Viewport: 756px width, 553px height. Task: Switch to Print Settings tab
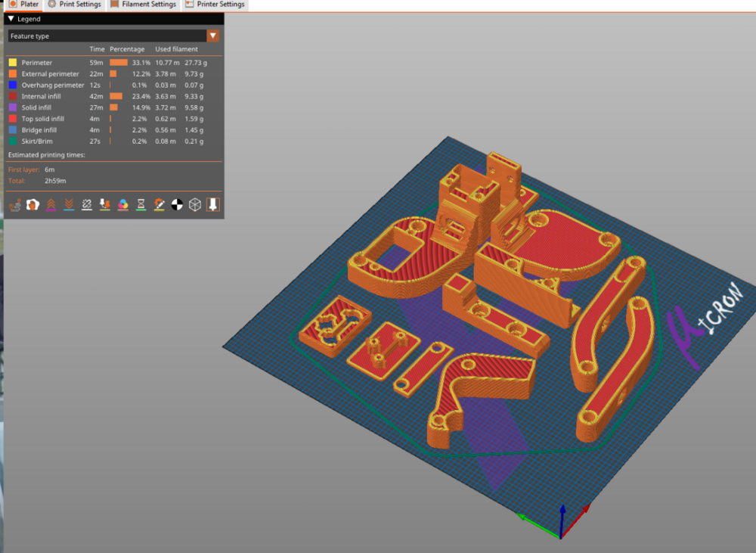[x=74, y=5]
